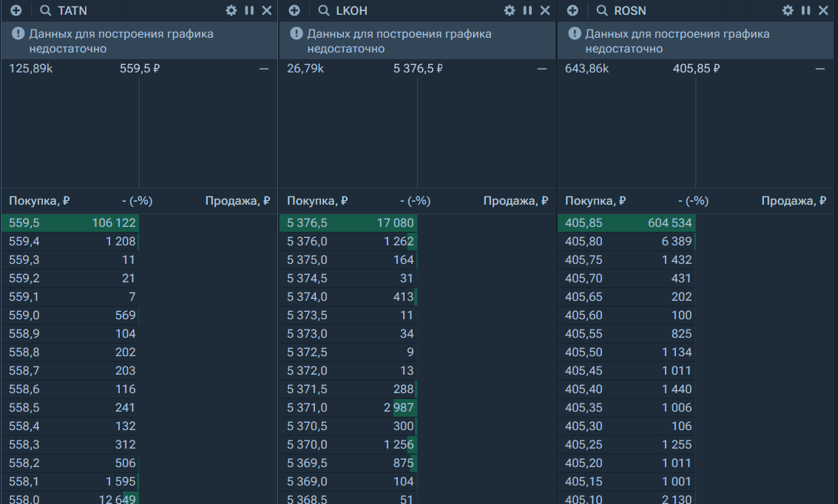Select LKOH bid row 5 376,5
838x504 pixels.
click(348, 223)
